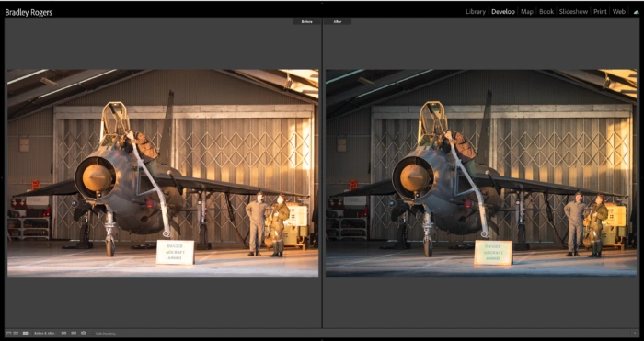Enable the Soft Proofing checkbox
Image resolution: width=644 pixels, height=341 pixels.
(93, 334)
